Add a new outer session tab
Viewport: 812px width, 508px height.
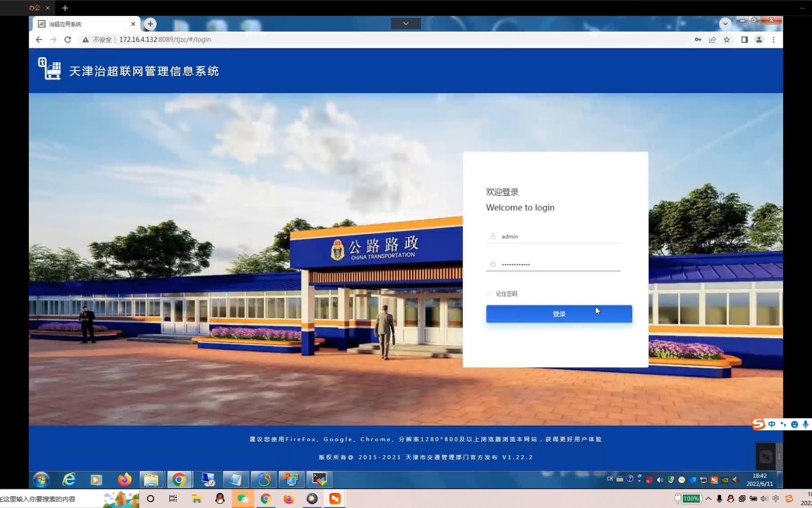[65, 8]
